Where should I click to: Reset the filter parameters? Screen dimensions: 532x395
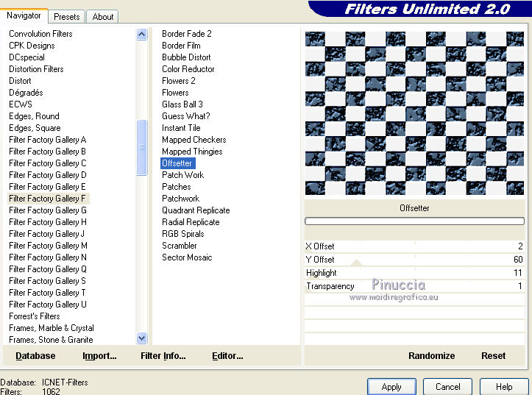click(x=493, y=356)
